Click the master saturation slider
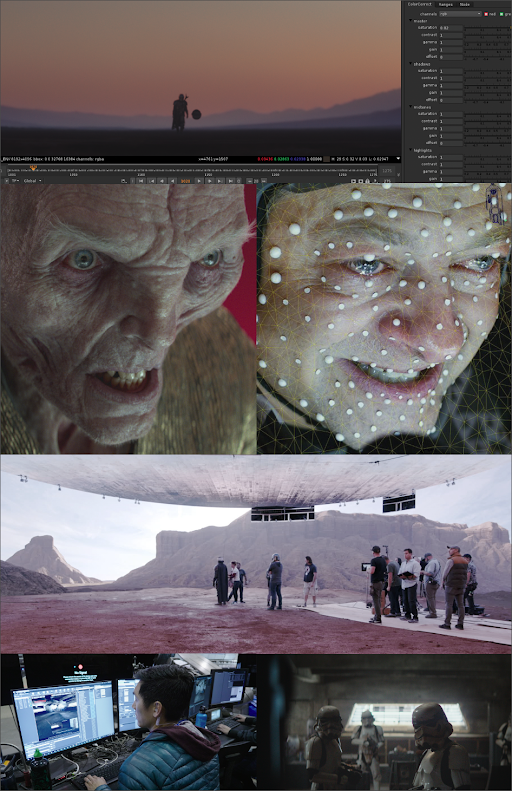The image size is (512, 791). tap(488, 28)
